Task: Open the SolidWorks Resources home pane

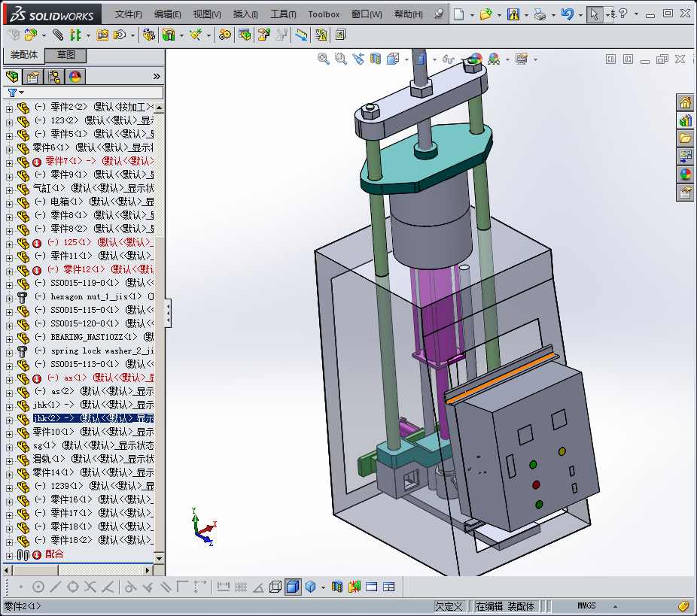Action: (685, 103)
